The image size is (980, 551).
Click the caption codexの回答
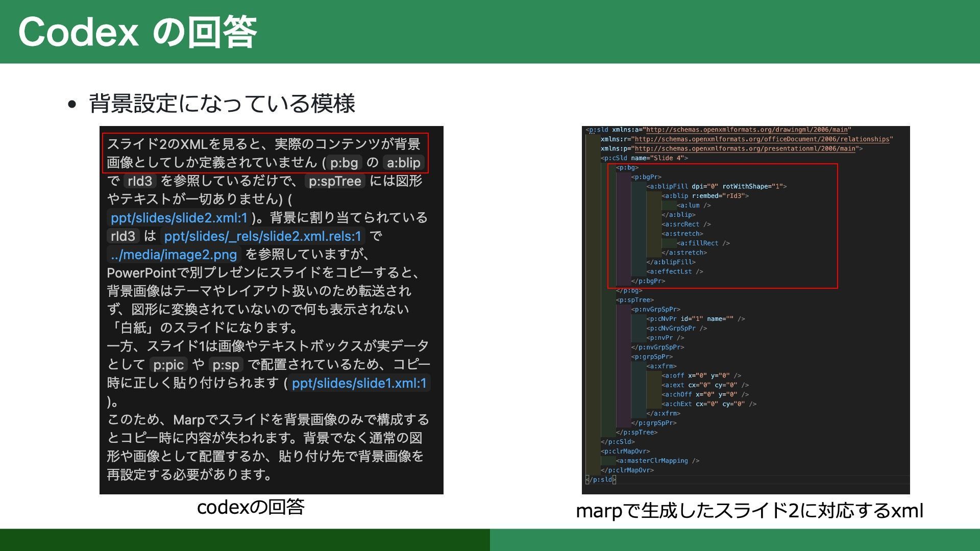coord(251,507)
